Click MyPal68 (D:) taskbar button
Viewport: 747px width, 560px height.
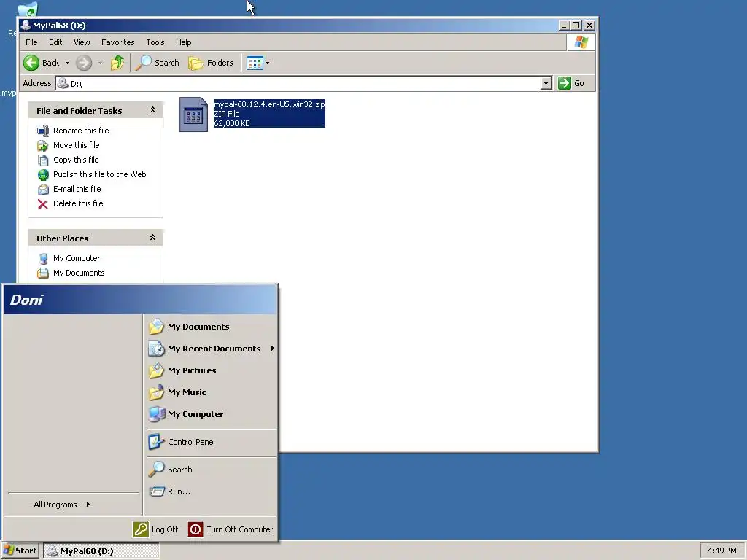101,551
